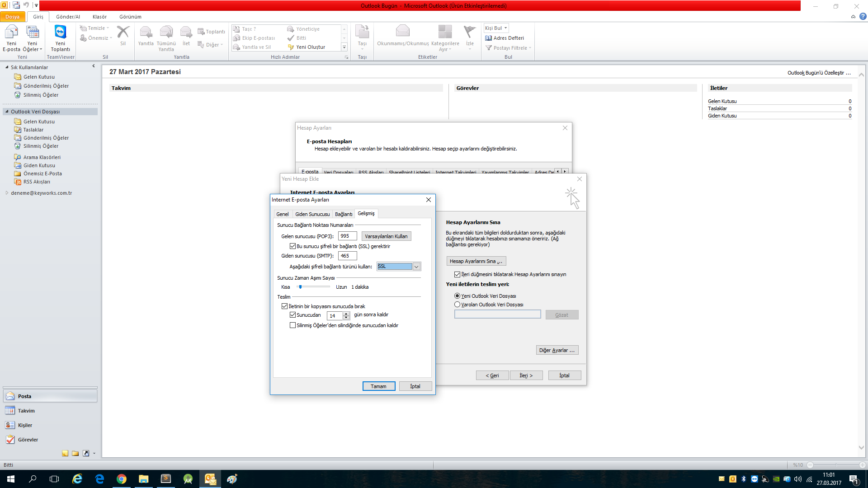Open the TeamViewer Yeni Toplantı icon
This screenshot has height=488, width=868.
[x=61, y=38]
